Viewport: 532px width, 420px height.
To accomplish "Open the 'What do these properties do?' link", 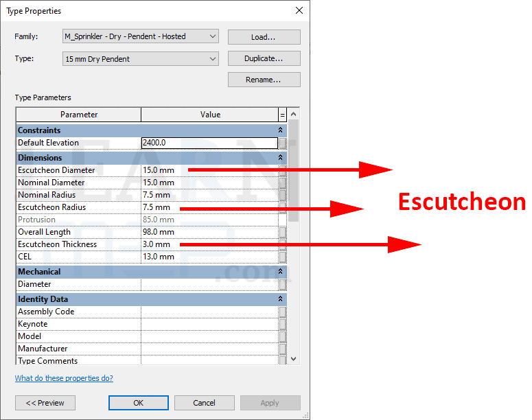I will (x=64, y=378).
